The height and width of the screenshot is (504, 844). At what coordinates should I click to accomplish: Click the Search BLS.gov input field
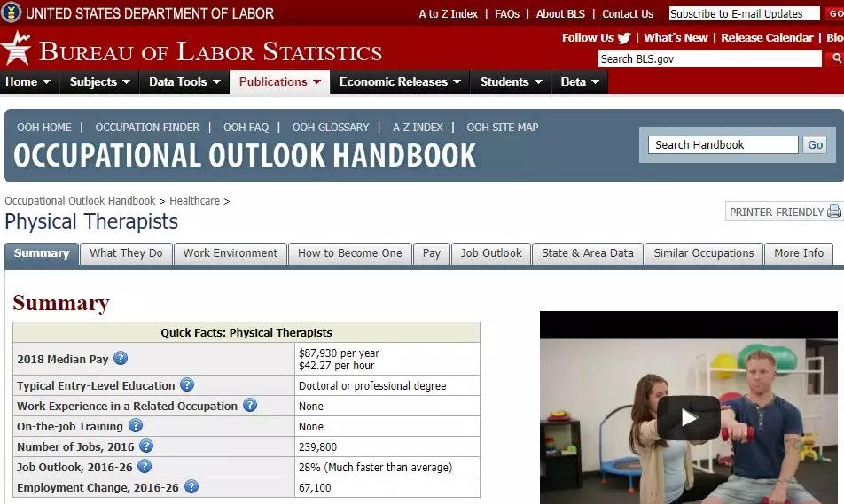pyautogui.click(x=709, y=58)
